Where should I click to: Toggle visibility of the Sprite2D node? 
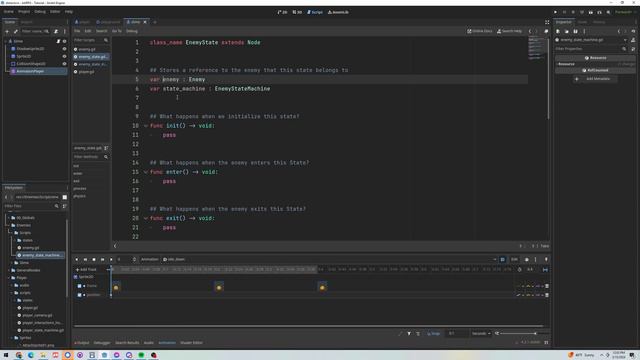click(x=64, y=56)
